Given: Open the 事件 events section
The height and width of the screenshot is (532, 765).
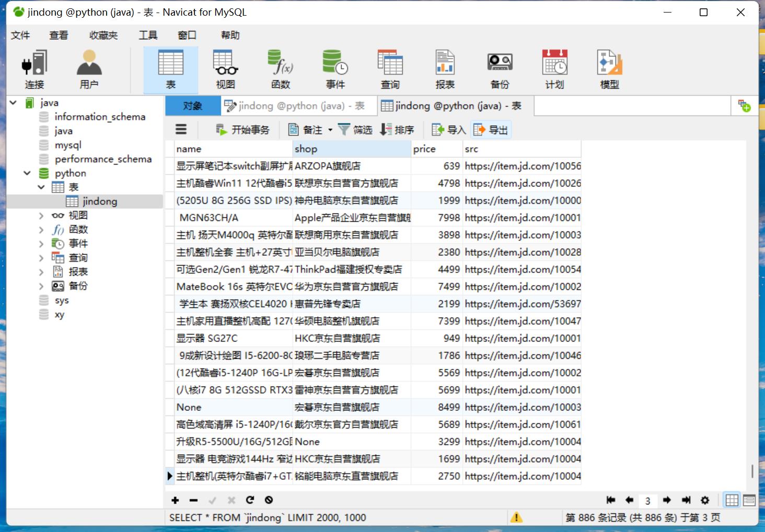Looking at the screenshot, I should pyautogui.click(x=335, y=70).
